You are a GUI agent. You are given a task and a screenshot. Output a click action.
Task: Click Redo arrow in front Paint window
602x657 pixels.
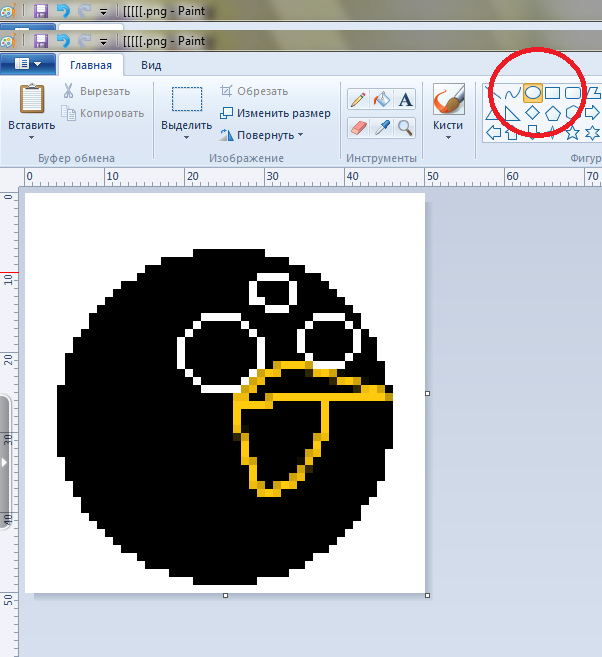pos(85,41)
